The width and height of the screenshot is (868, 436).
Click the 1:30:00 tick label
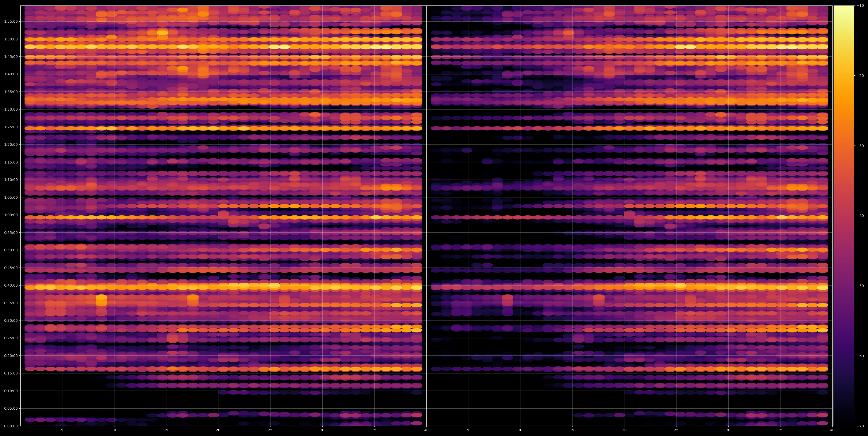[x=11, y=109]
